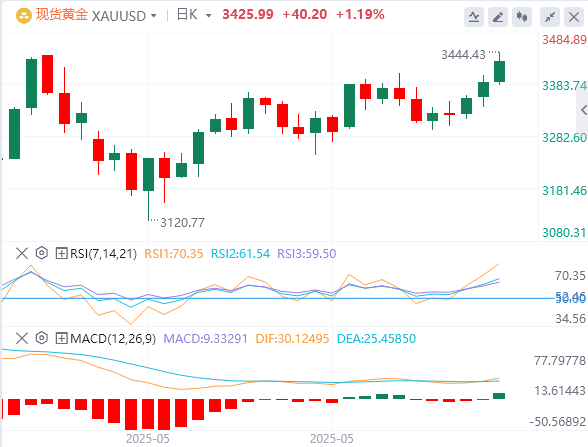Toggle MACD panel expand plus box
The height and width of the screenshot is (447, 588).
click(x=61, y=338)
